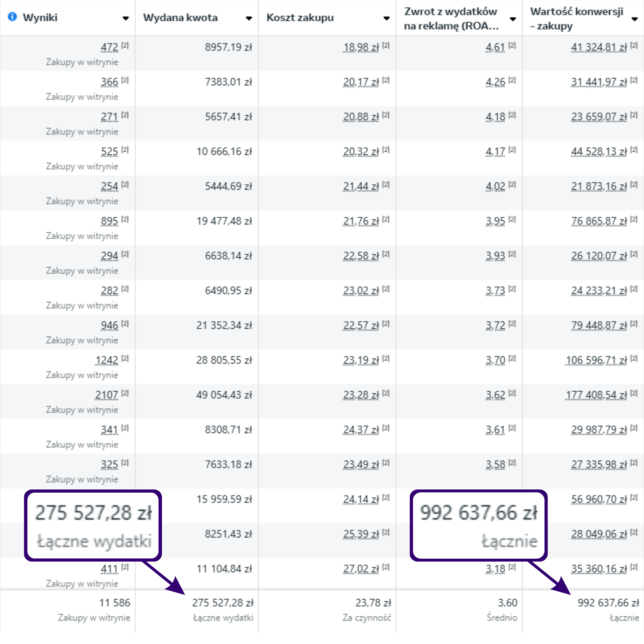This screenshot has height=644, width=644.
Task: Click the blue info icon beside Wyniki
Action: point(12,17)
